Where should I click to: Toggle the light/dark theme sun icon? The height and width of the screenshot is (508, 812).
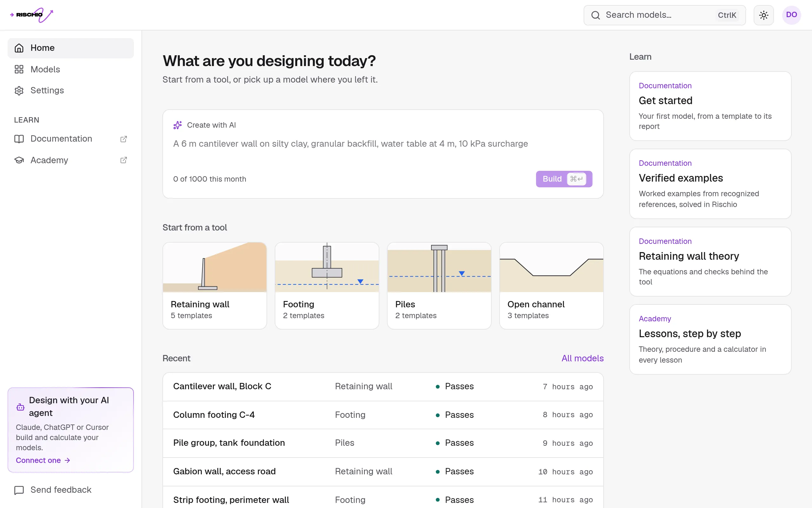tap(764, 15)
